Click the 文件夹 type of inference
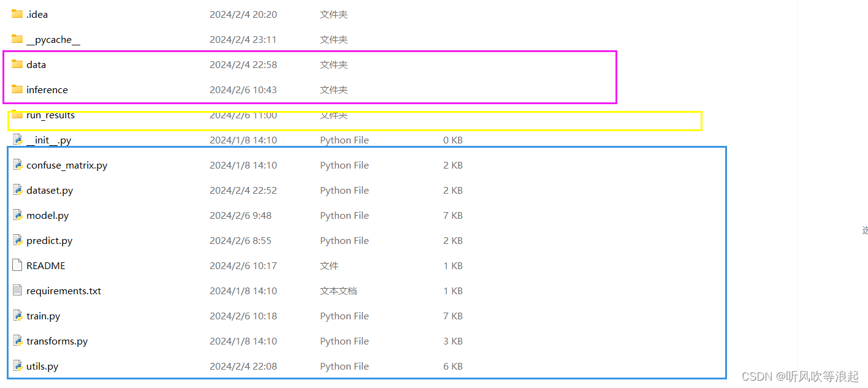Screen dimensions: 868x388 pos(333,89)
